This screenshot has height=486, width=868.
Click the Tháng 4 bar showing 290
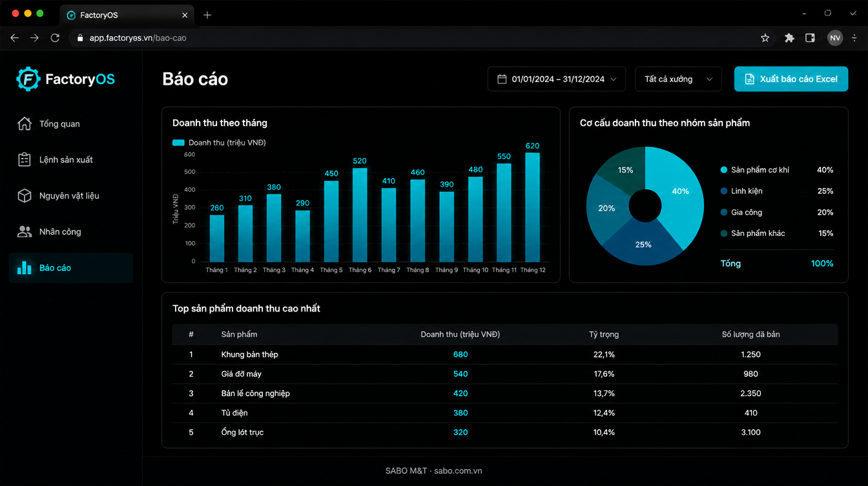coord(302,236)
